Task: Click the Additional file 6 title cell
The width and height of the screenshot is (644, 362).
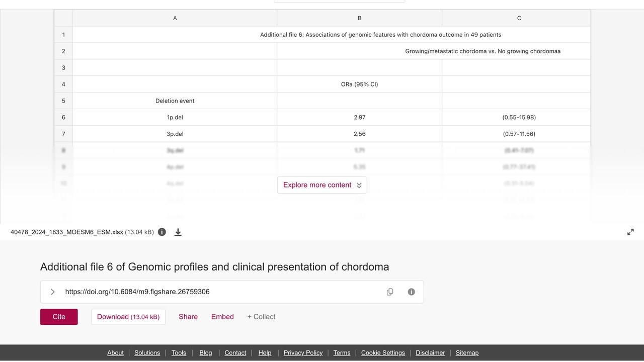Action: 332,35
